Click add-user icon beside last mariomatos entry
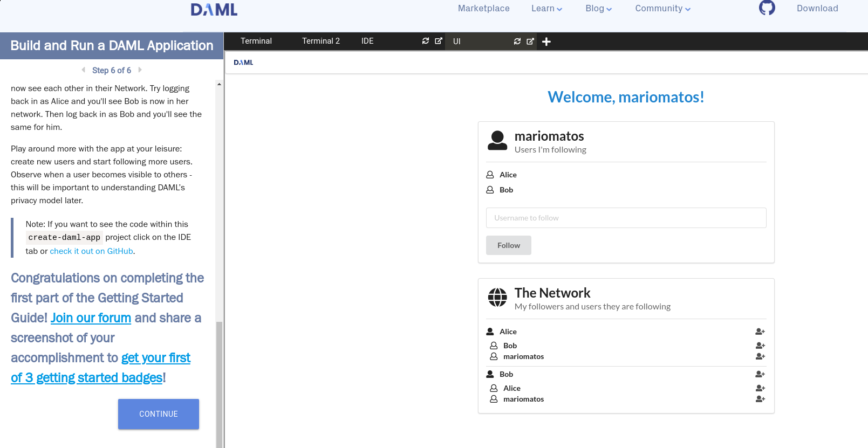This screenshot has width=868, height=448. [760, 399]
